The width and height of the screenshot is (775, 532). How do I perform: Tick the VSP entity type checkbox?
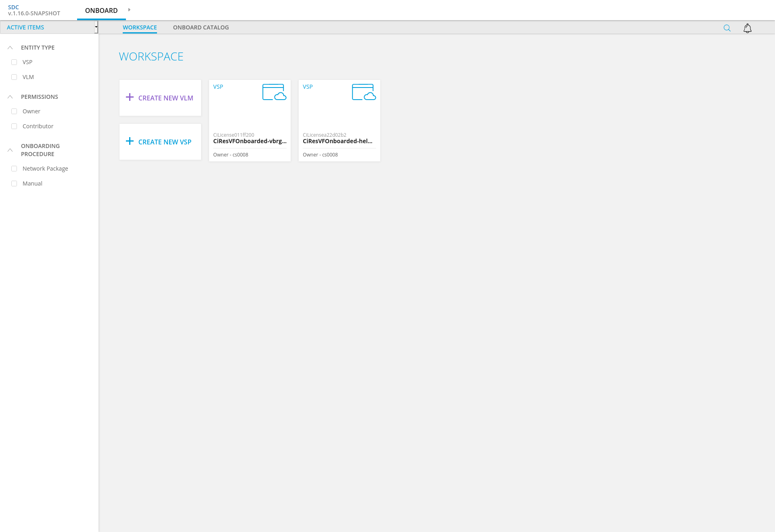click(14, 62)
